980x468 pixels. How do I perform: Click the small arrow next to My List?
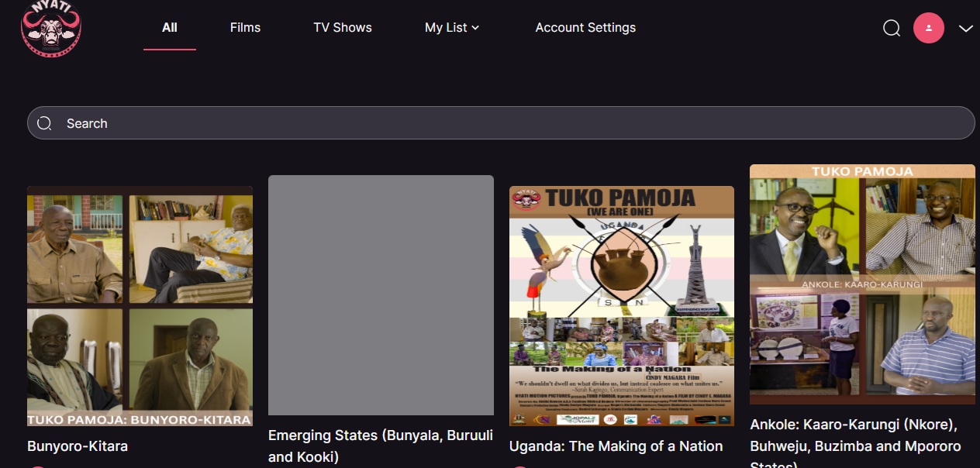475,28
